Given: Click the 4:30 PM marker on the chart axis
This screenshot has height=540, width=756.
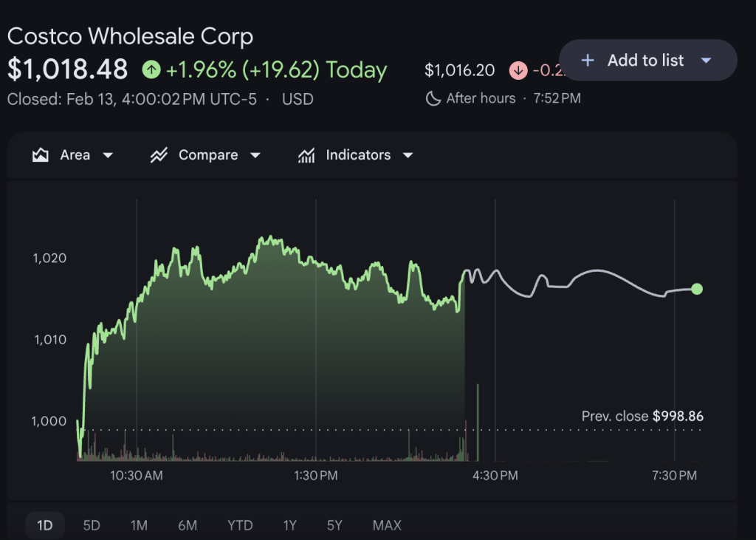Looking at the screenshot, I should [494, 476].
